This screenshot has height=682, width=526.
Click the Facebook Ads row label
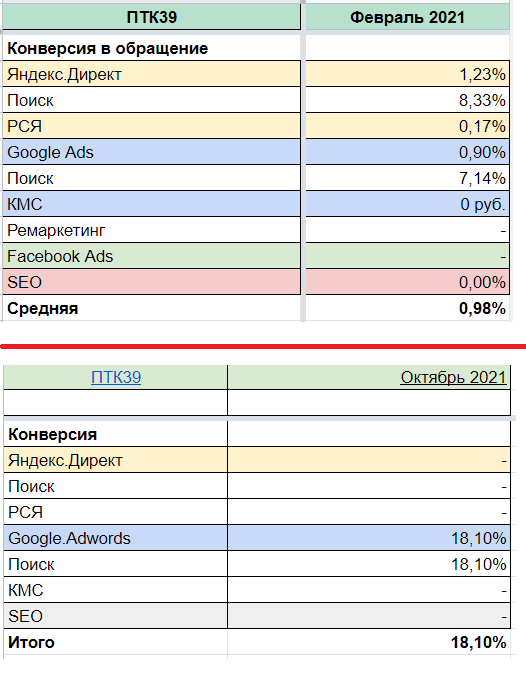point(151,256)
